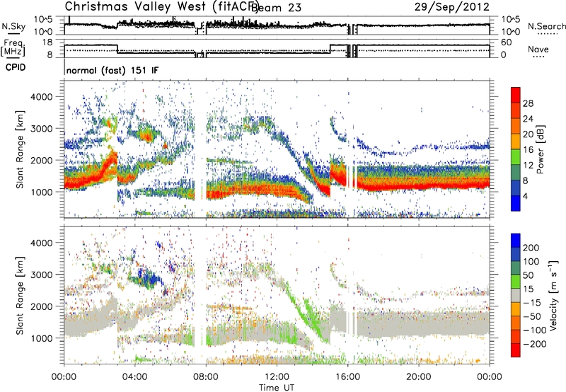Click the blue bottom of power colorbar
Viewport: 566px width, 392px height.
pyautogui.click(x=516, y=203)
